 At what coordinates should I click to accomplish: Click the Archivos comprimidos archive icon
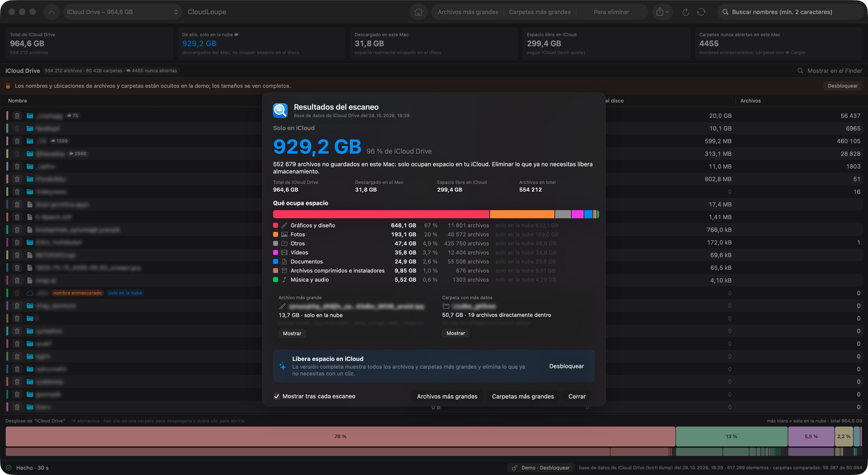pos(284,270)
